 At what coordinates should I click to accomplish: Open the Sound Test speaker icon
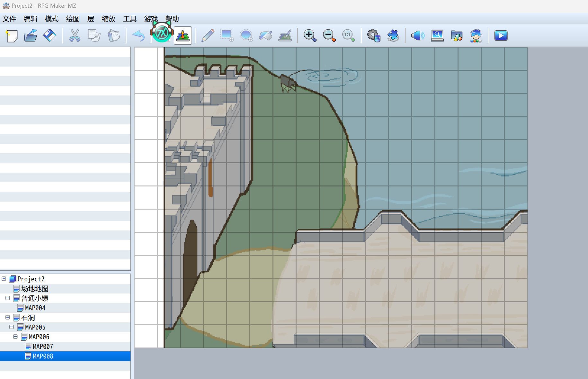tap(418, 36)
